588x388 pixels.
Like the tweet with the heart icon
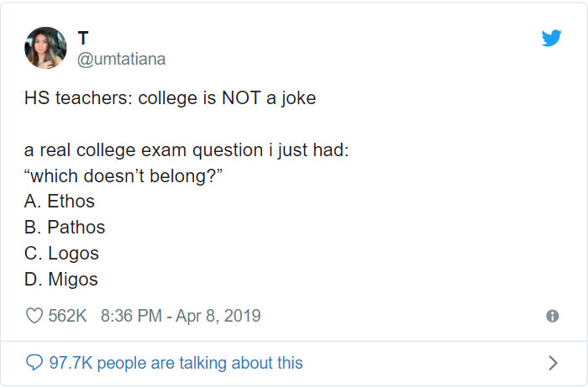(x=34, y=317)
